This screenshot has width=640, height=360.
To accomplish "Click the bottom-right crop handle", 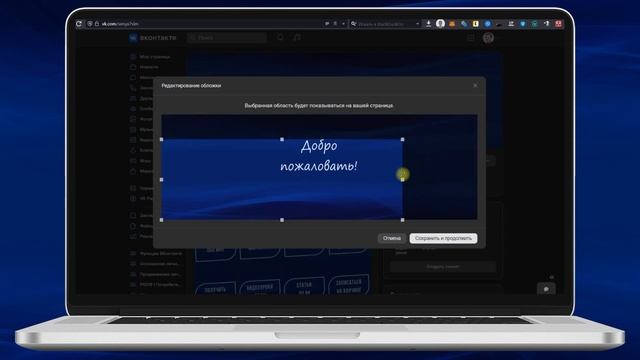I will click(x=403, y=220).
